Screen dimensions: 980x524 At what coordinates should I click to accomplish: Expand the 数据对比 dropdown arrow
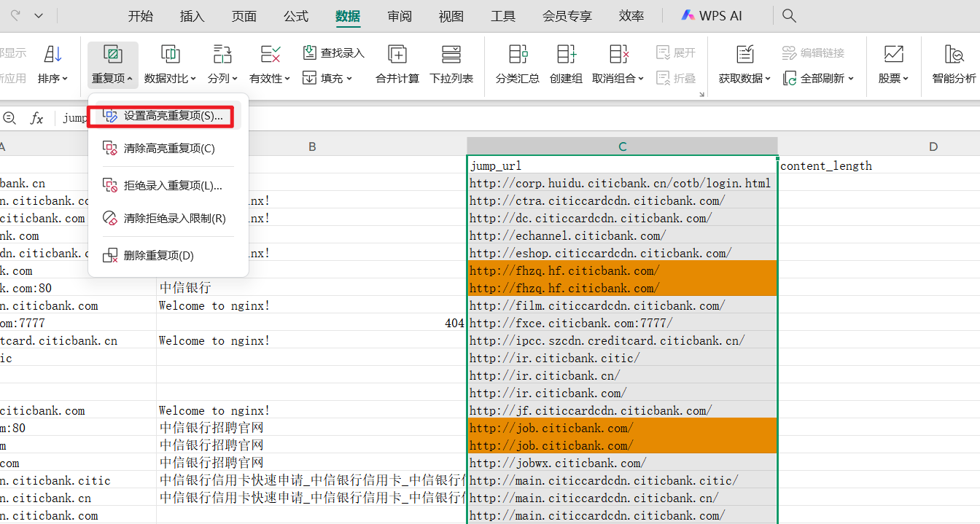(x=193, y=79)
